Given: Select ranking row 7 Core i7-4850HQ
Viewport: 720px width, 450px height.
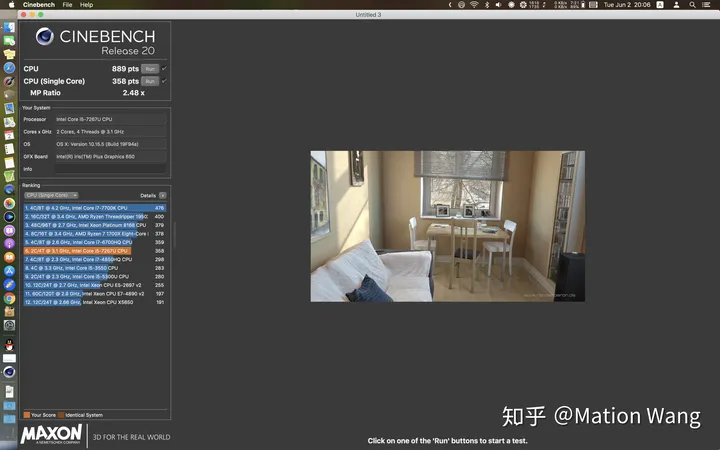Looking at the screenshot, I should coord(95,259).
